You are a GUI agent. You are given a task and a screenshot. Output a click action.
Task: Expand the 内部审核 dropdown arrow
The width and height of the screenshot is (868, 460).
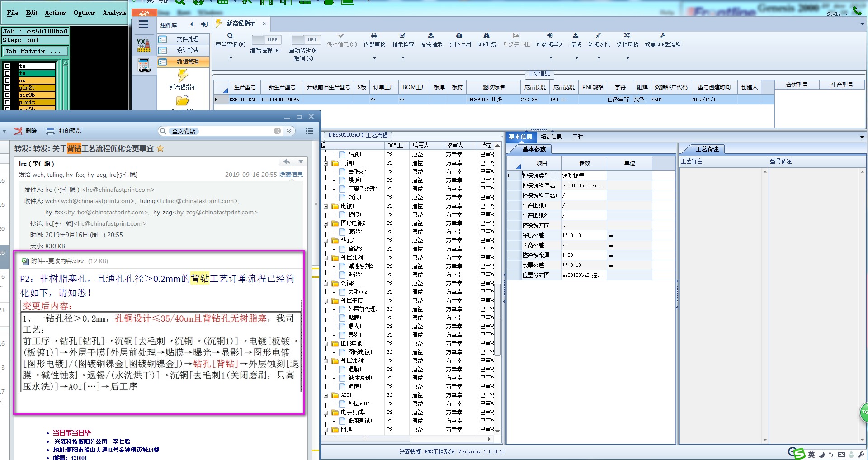tap(374, 58)
